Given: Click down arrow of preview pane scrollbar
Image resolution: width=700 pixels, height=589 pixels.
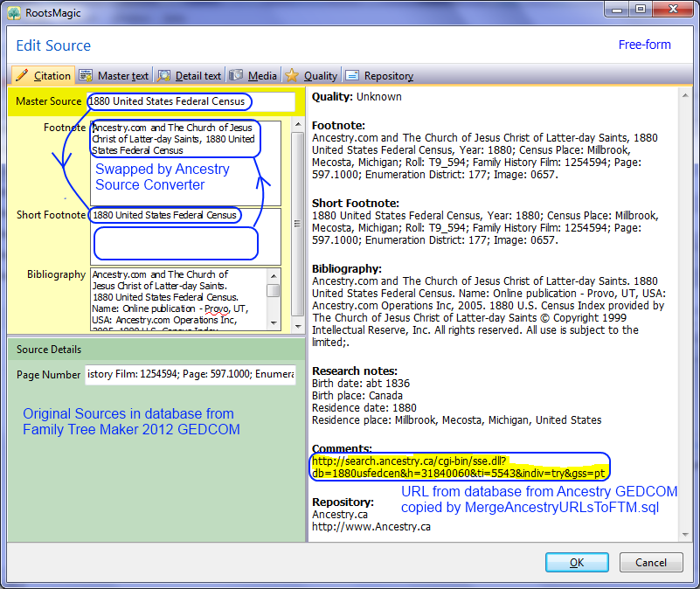Looking at the screenshot, I should 685,535.
